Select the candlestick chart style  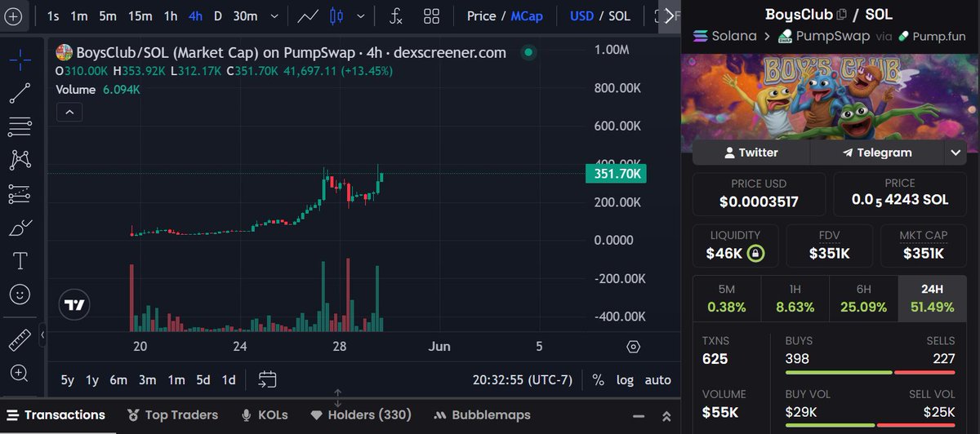[336, 15]
